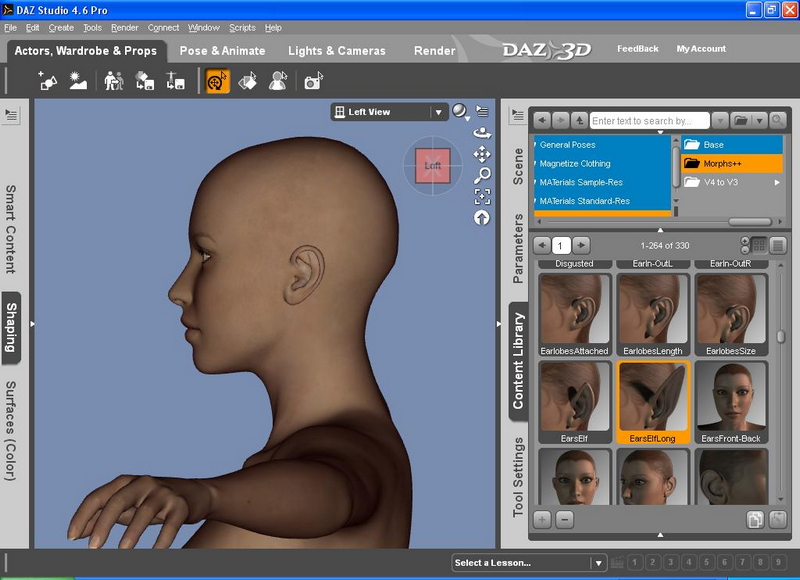Click the Content Library forward arrow
The image size is (800, 580).
[x=561, y=120]
